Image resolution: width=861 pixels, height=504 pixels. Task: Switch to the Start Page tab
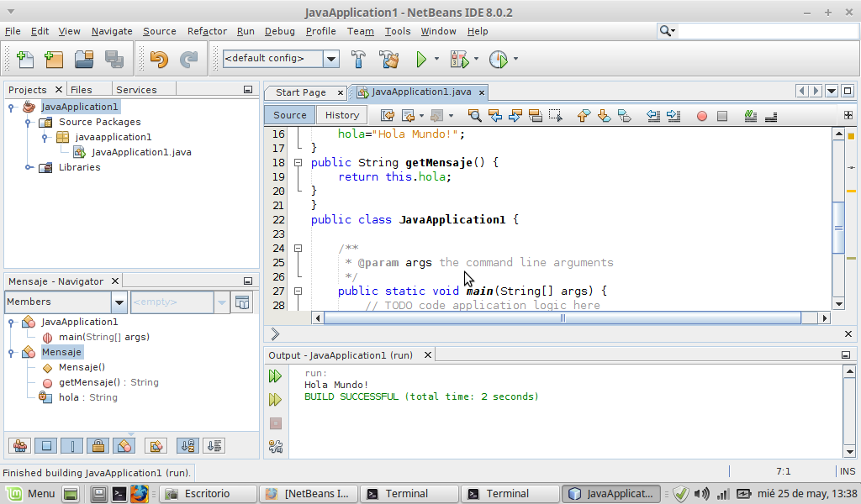pyautogui.click(x=300, y=92)
